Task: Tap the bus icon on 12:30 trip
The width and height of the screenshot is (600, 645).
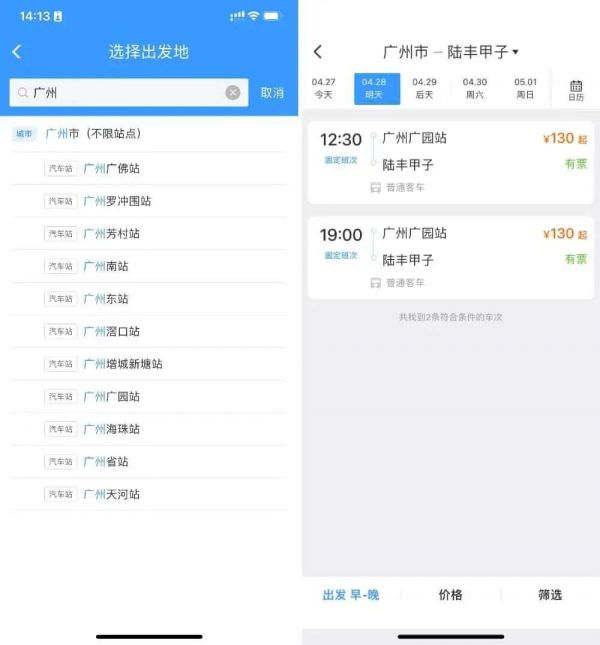Action: [375, 188]
